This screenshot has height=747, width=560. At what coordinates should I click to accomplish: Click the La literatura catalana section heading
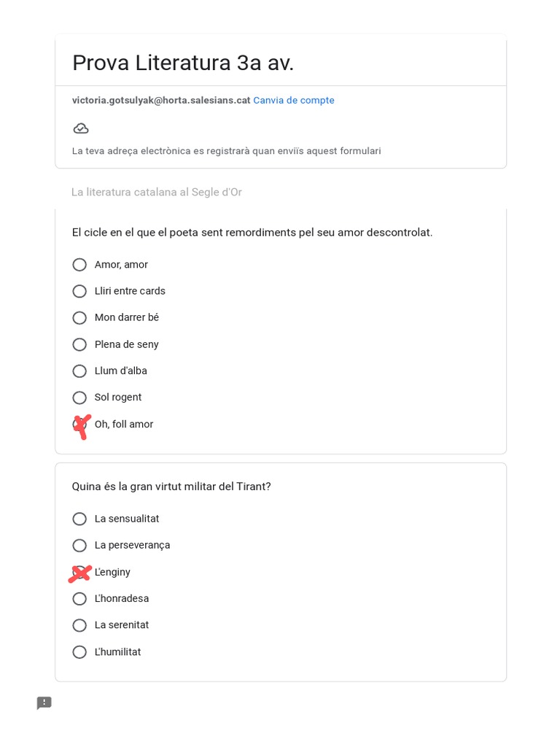pyautogui.click(x=157, y=193)
